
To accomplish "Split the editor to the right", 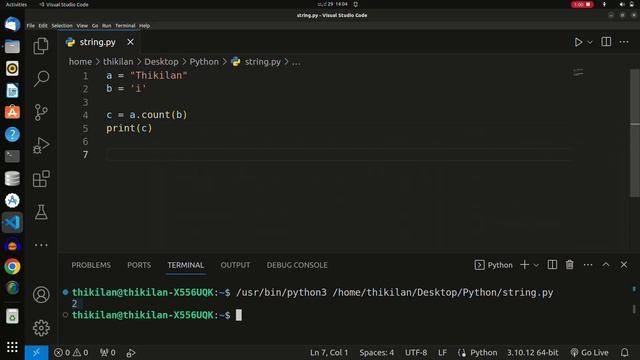I will [x=606, y=42].
